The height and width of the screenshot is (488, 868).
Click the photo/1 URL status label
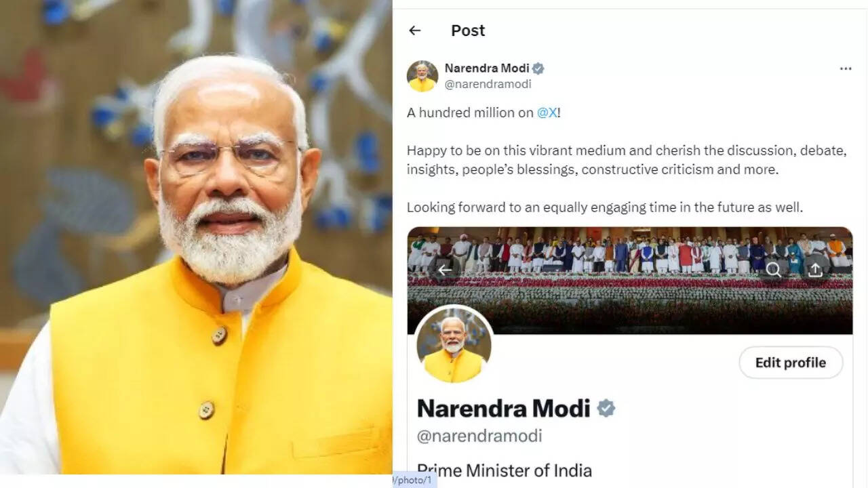tap(414, 480)
